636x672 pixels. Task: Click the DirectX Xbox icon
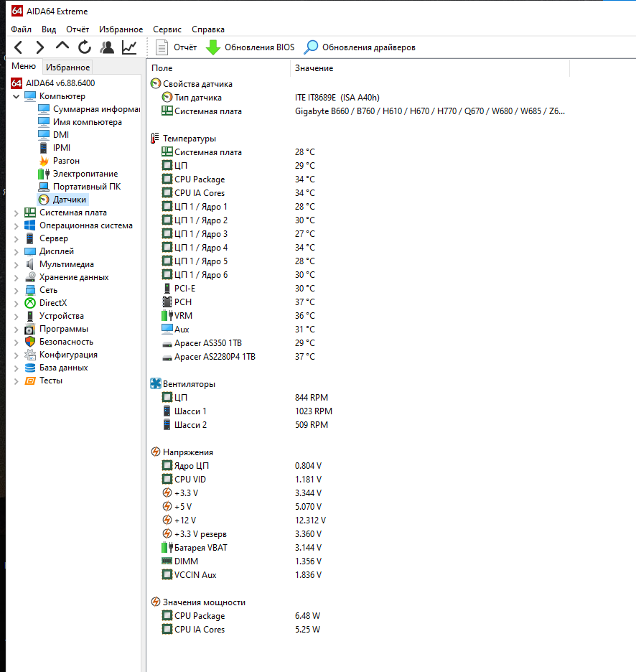click(x=30, y=303)
